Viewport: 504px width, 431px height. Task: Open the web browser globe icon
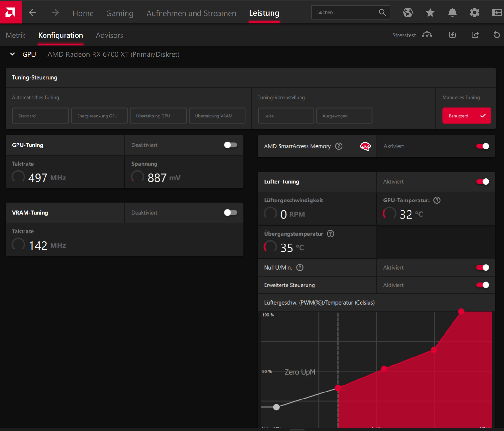tap(408, 12)
